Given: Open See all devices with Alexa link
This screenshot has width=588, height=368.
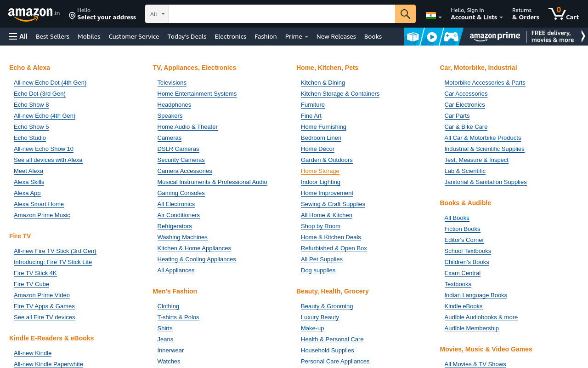Looking at the screenshot, I should [48, 160].
